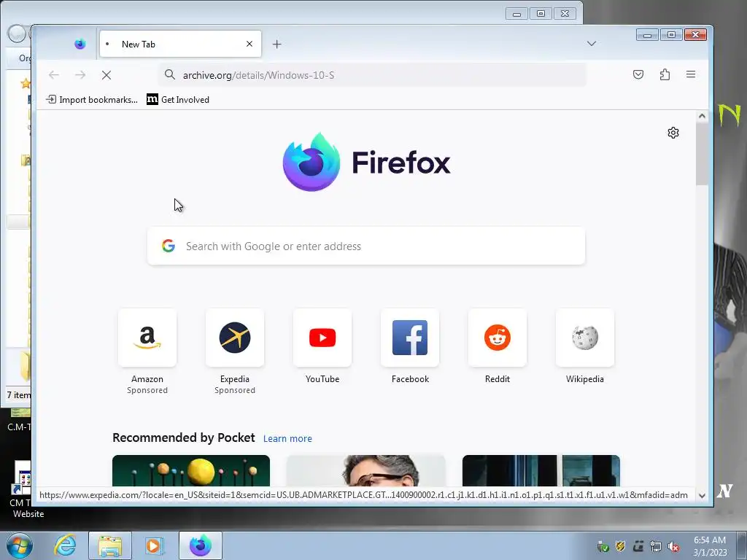Open the Firefox application menu
Image resolution: width=747 pixels, height=560 pixels.
click(x=691, y=74)
